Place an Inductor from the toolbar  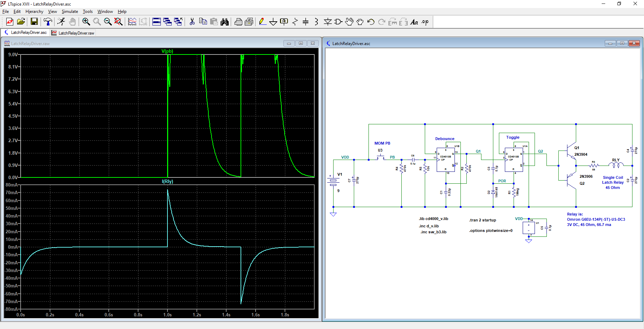[x=316, y=22]
